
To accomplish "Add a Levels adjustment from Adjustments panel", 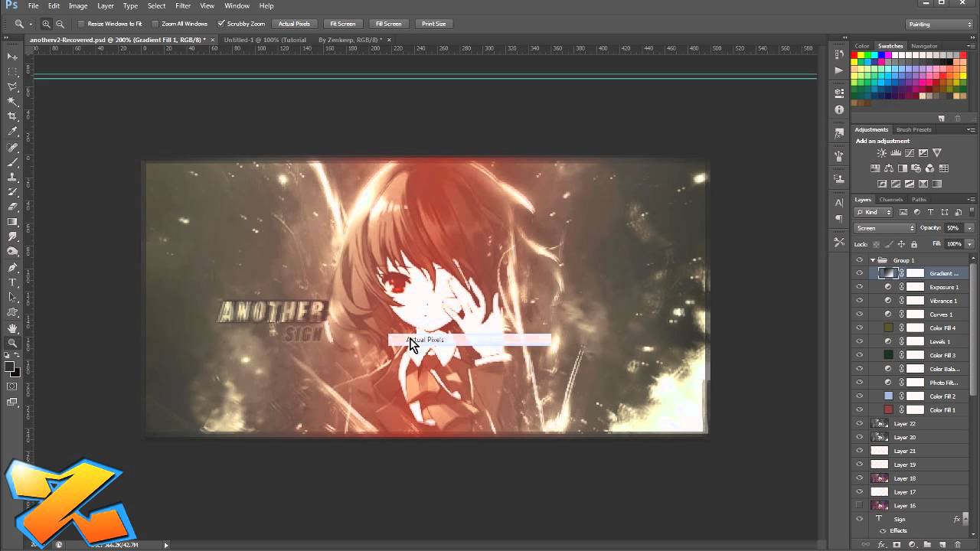I will click(x=896, y=153).
